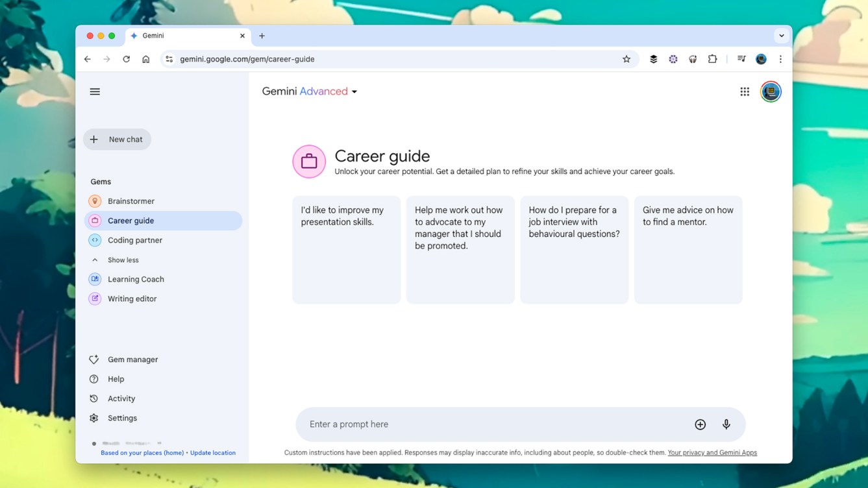Click the Update location link

click(x=213, y=452)
